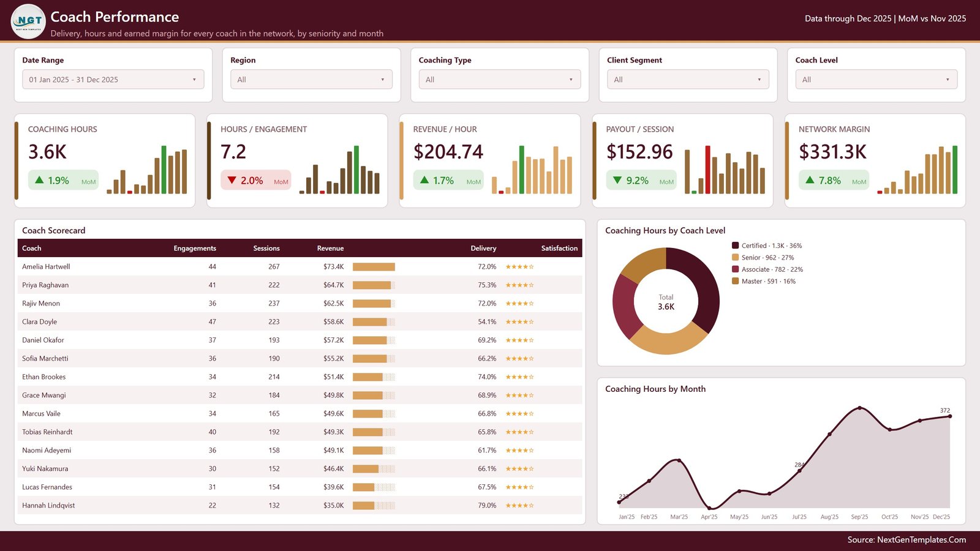The width and height of the screenshot is (980, 551).
Task: Click the Dec'25 point on the monthly chart
Action: pos(950,416)
